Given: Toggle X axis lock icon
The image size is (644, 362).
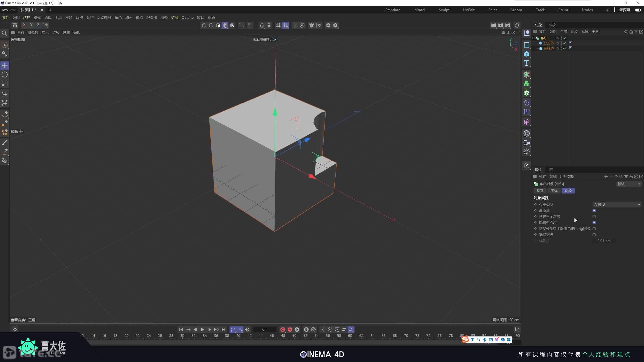Looking at the screenshot, I should pos(24,25).
